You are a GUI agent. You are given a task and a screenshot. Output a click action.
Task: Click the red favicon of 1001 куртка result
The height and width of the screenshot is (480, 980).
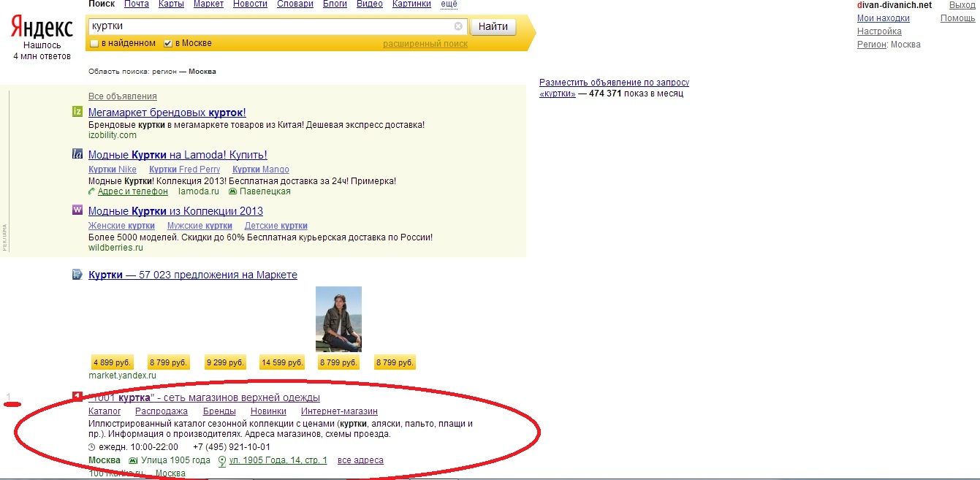pyautogui.click(x=77, y=397)
